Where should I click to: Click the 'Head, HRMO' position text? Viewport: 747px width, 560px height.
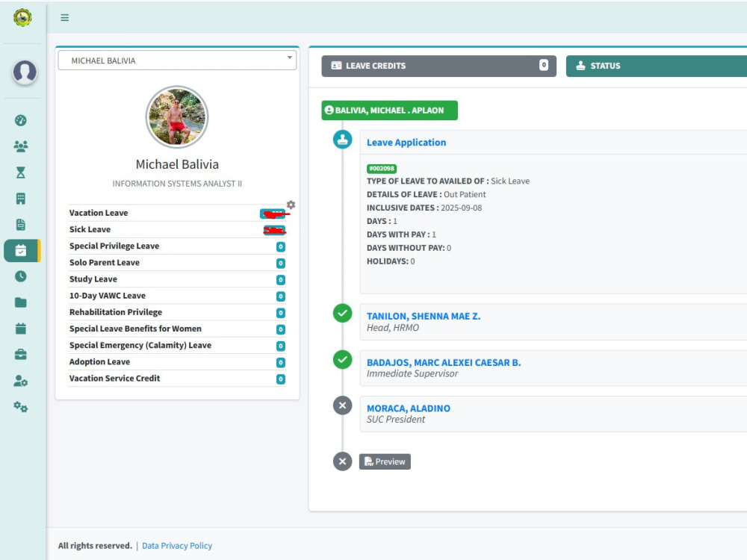(393, 328)
